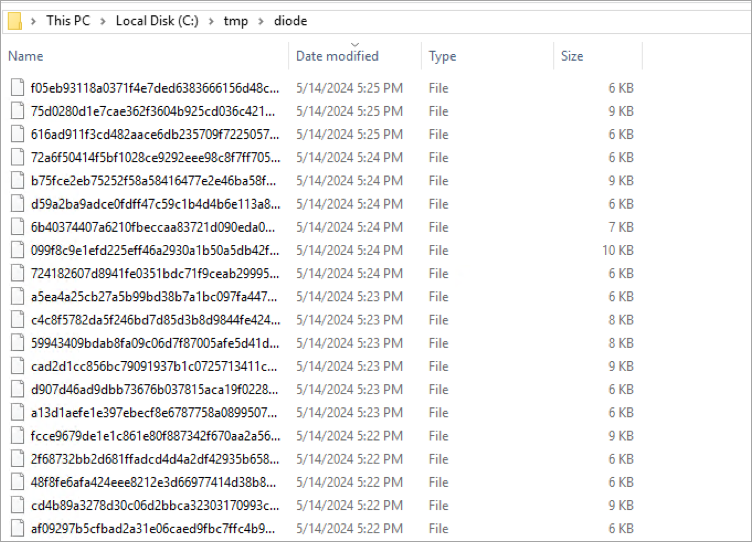Image resolution: width=752 pixels, height=542 pixels.
Task: Click file name 72a6f50414f5bf1028ce9292eee98c8f7ff705...
Action: click(x=155, y=157)
